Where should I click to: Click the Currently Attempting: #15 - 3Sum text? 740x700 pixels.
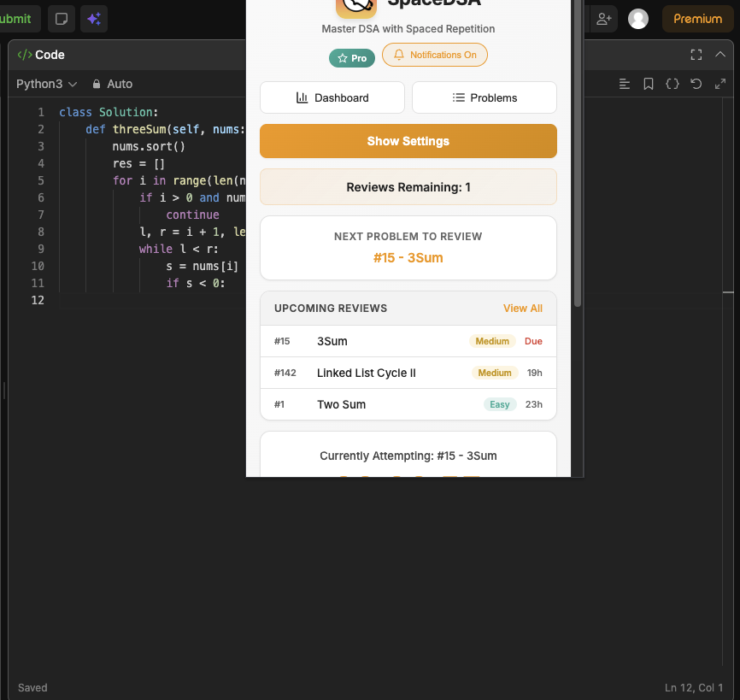tap(408, 456)
